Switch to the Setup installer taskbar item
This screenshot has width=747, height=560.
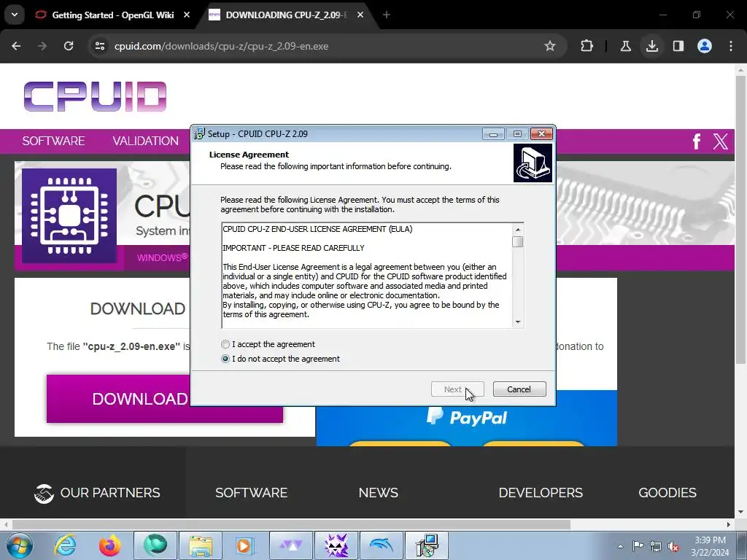coord(426,545)
